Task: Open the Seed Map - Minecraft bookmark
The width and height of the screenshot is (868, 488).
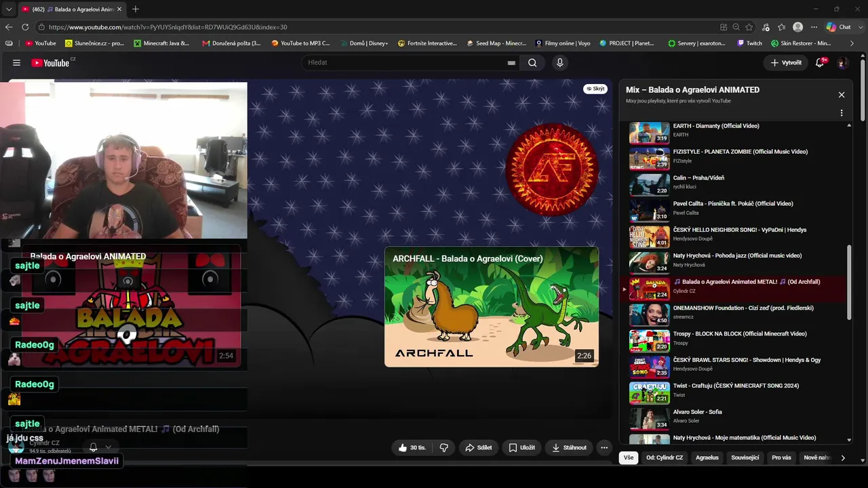Action: tap(496, 43)
